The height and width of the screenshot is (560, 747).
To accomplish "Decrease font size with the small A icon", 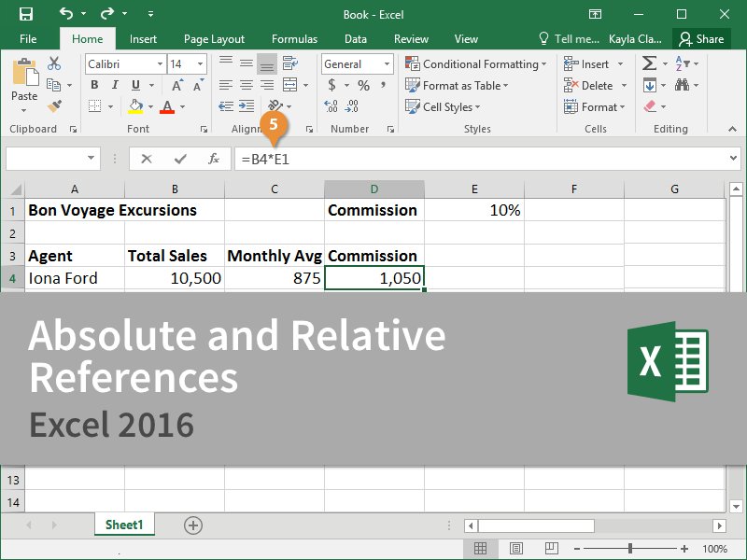I will 198,86.
